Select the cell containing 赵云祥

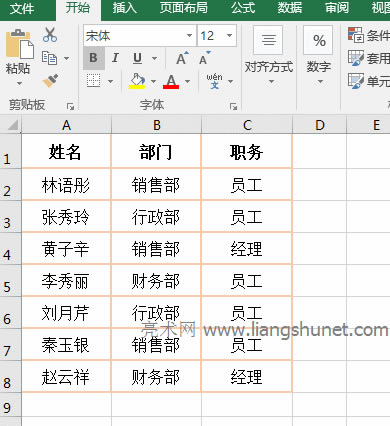coord(66,376)
